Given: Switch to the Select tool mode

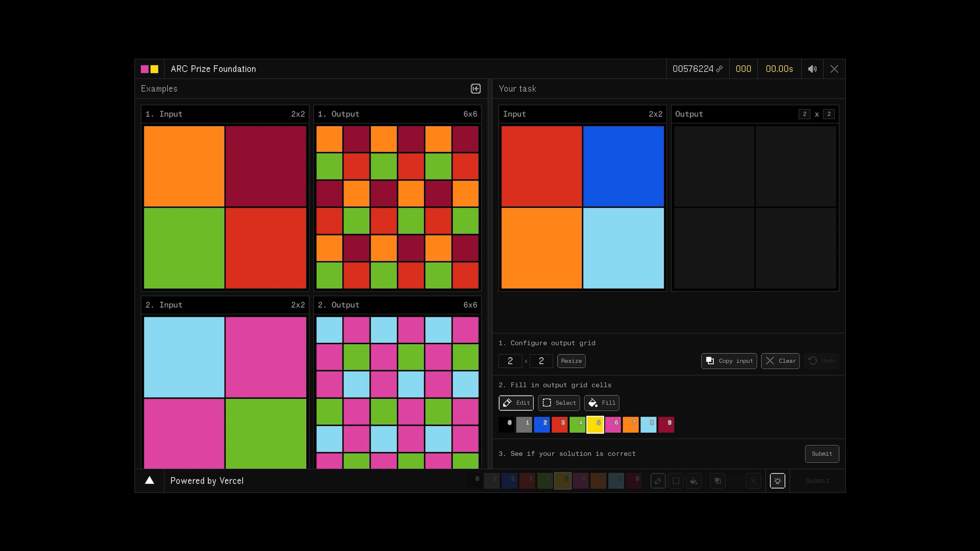Looking at the screenshot, I should click(x=558, y=403).
